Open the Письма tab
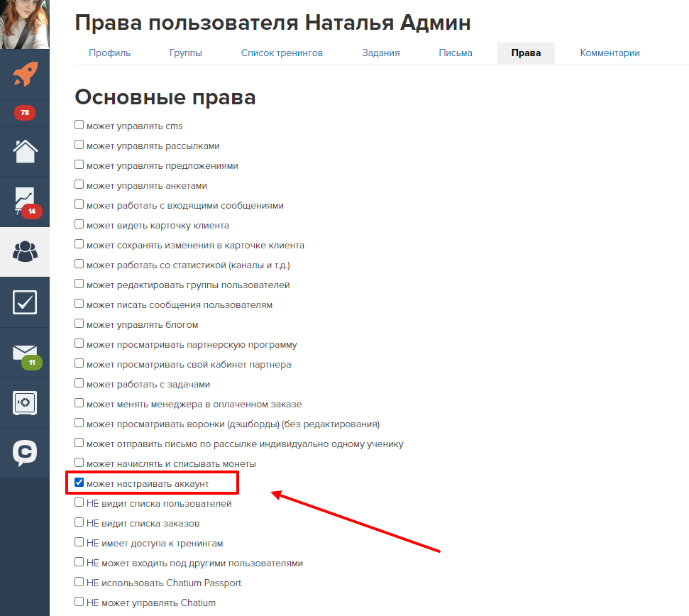This screenshot has height=616, width=689. tap(456, 53)
